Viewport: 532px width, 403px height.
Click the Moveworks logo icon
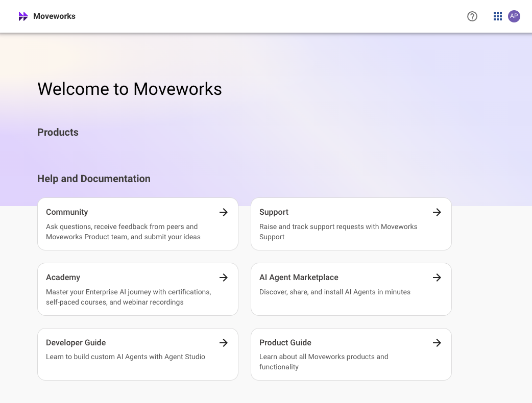(x=23, y=16)
